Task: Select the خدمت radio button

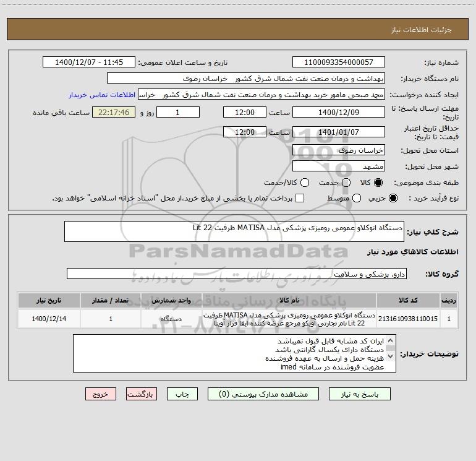Action: click(x=346, y=183)
